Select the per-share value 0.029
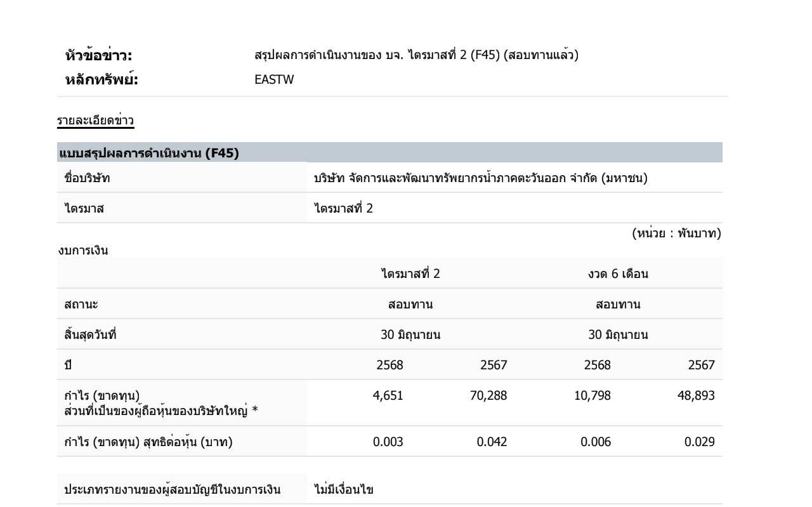Screen dimensions: 812x507 tap(700, 442)
